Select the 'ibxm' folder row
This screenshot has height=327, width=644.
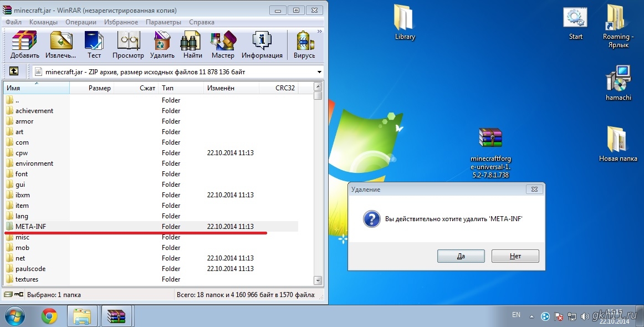(151, 195)
